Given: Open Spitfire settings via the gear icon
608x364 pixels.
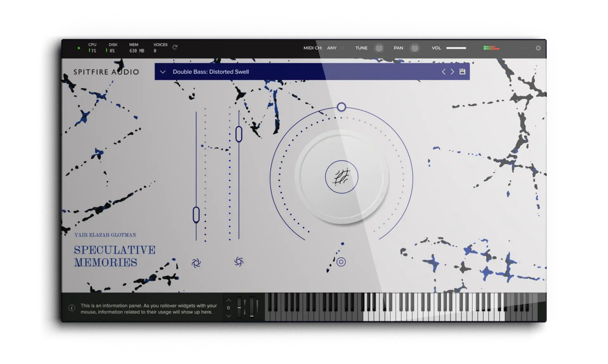Looking at the screenshot, I should click(x=538, y=48).
